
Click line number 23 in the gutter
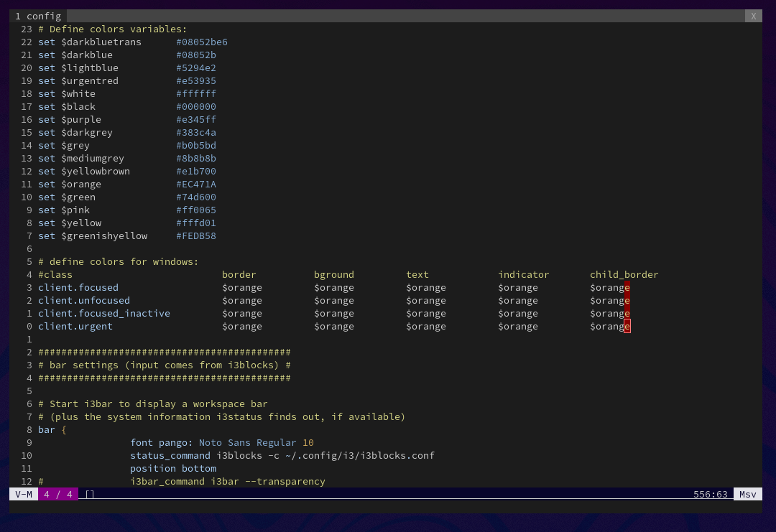(25, 29)
